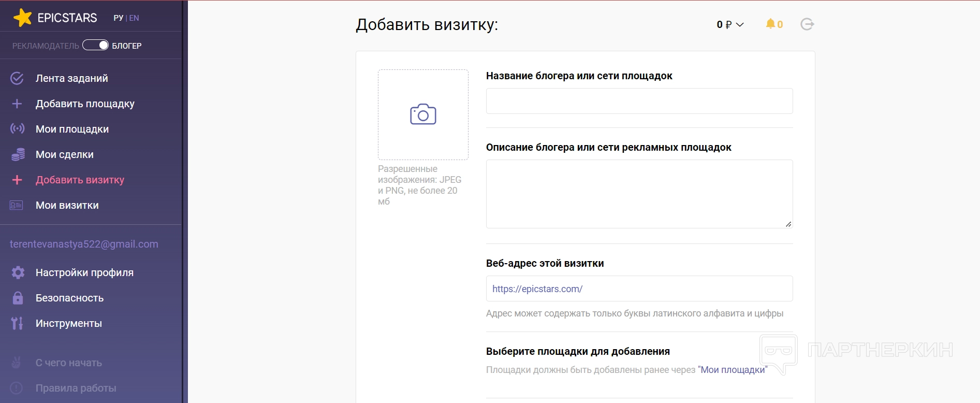Screen dimensions: 980x403
Task: Click the info icon beside Правила работы
Action: (x=17, y=388)
